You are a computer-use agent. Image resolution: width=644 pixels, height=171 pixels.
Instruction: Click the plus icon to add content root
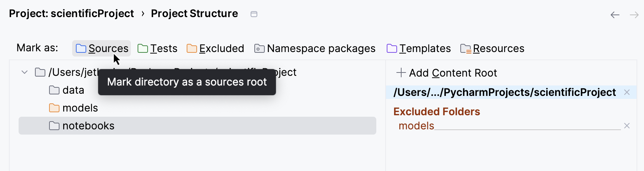[x=401, y=73]
